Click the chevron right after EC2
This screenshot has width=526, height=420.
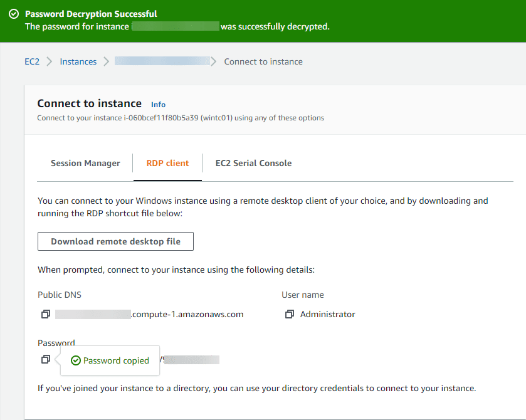(50, 61)
